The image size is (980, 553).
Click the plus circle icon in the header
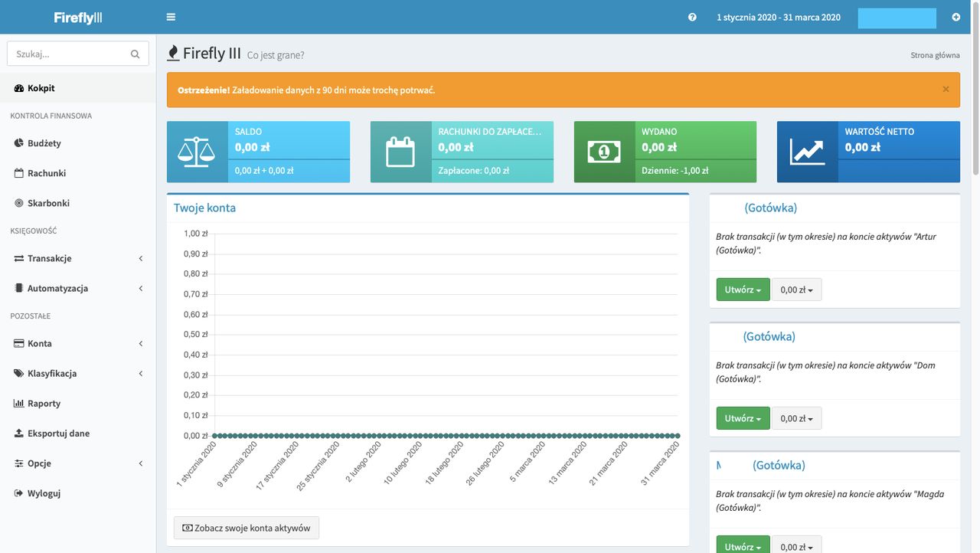pos(956,17)
